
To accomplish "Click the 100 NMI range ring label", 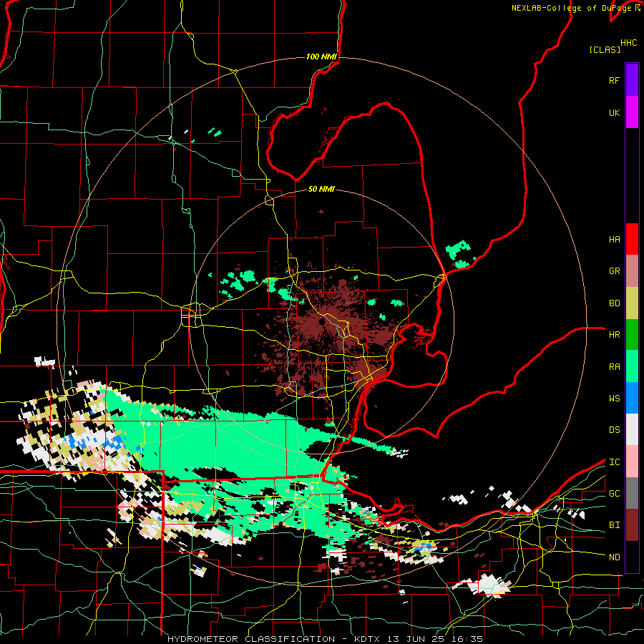I will click(x=321, y=57).
